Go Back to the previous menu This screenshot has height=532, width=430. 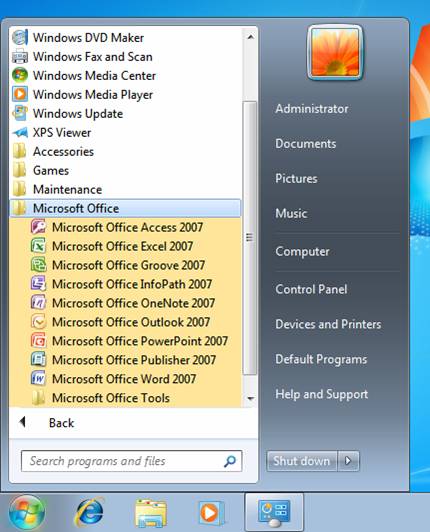tap(61, 423)
